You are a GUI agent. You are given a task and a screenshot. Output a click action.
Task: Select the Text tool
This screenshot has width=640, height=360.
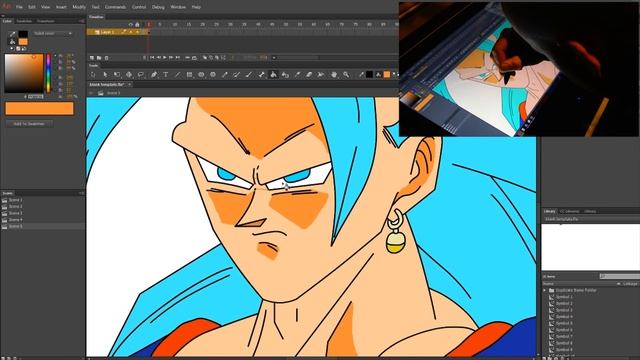point(166,75)
